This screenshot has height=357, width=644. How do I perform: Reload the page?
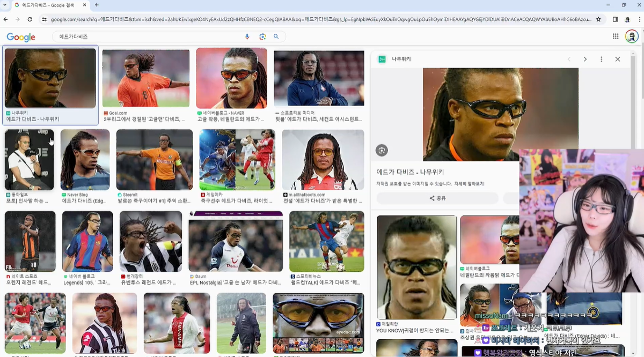[x=30, y=19]
